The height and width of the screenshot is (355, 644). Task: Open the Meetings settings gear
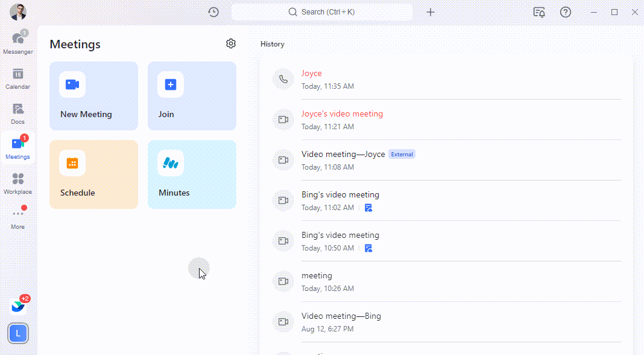231,43
